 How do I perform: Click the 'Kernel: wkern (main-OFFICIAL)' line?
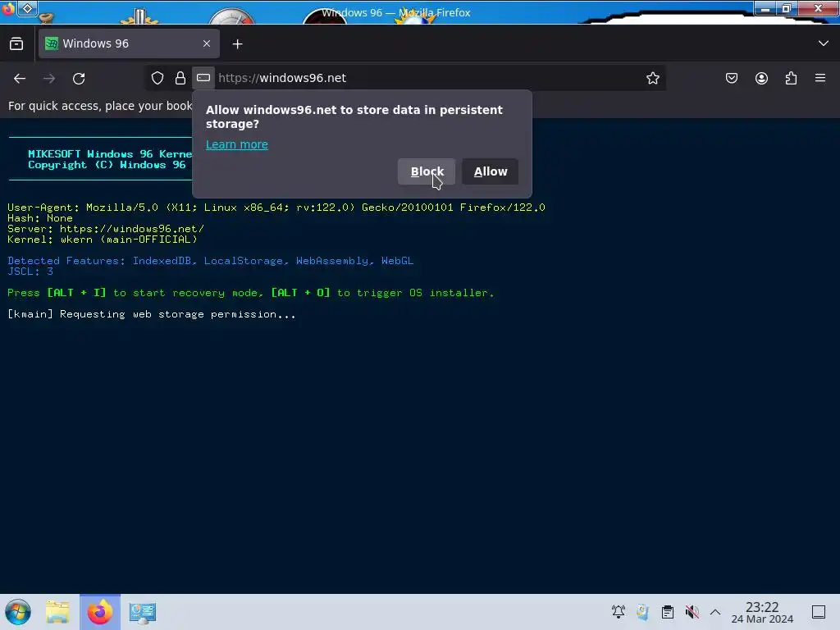(x=103, y=240)
